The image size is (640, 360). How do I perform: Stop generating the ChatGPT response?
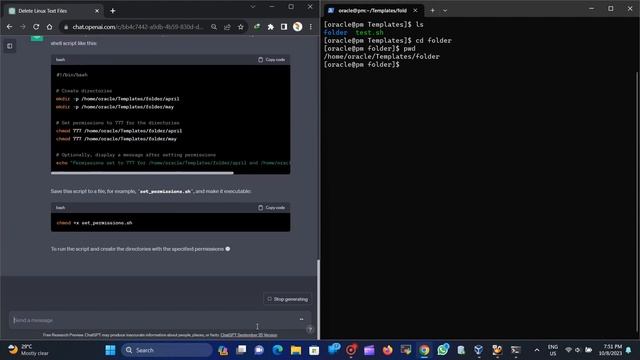[288, 299]
